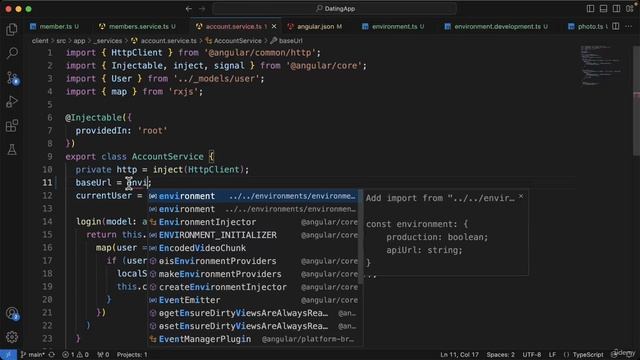Open the Run and Debug view
Viewport: 640px width, 360px height.
12,102
